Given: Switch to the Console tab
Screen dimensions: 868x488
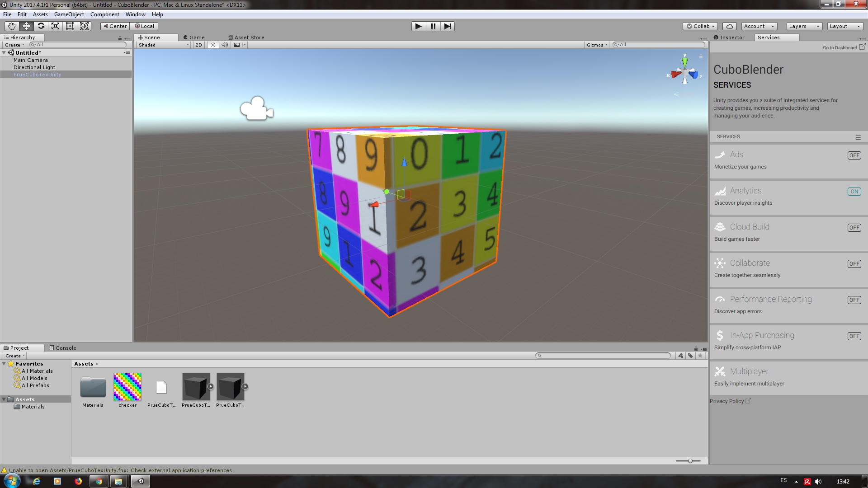Looking at the screenshot, I should pos(63,348).
